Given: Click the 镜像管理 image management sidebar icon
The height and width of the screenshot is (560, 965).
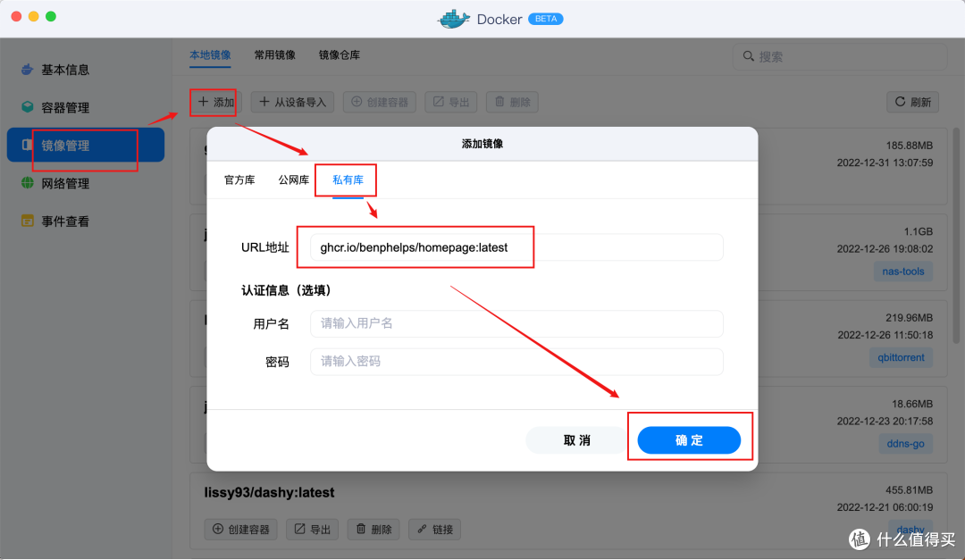Looking at the screenshot, I should tap(25, 145).
